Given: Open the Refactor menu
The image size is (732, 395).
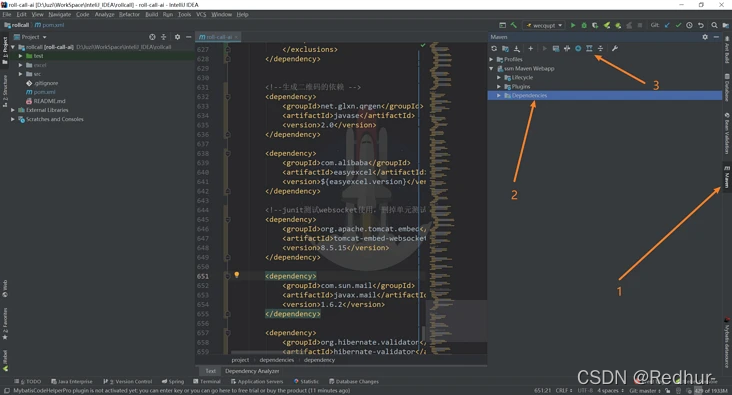Looking at the screenshot, I should pyautogui.click(x=129, y=14).
